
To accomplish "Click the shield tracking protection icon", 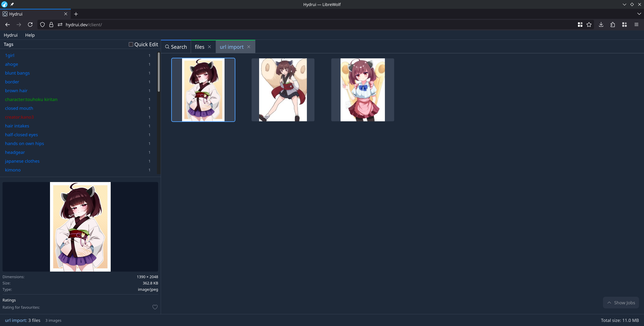I will (x=42, y=25).
